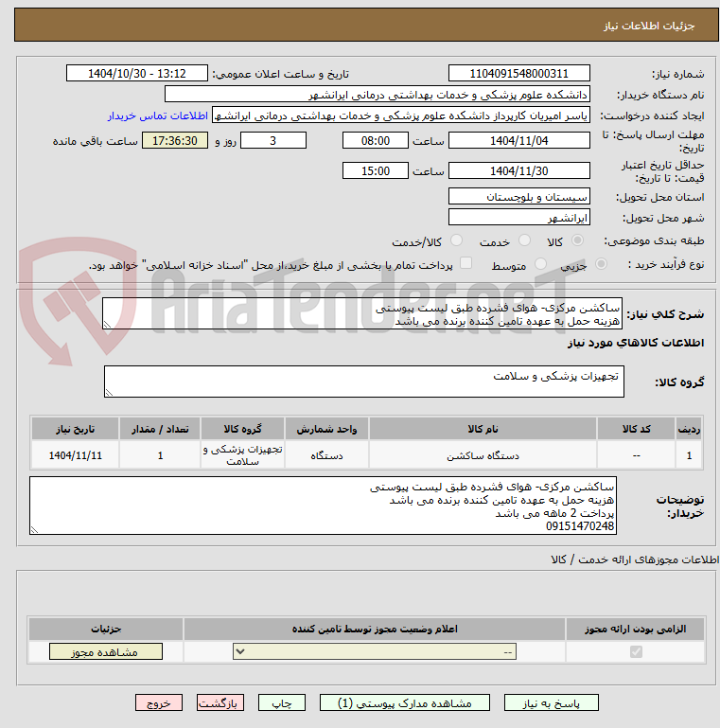
Task: Click the چاپ print button
Action: click(x=282, y=703)
